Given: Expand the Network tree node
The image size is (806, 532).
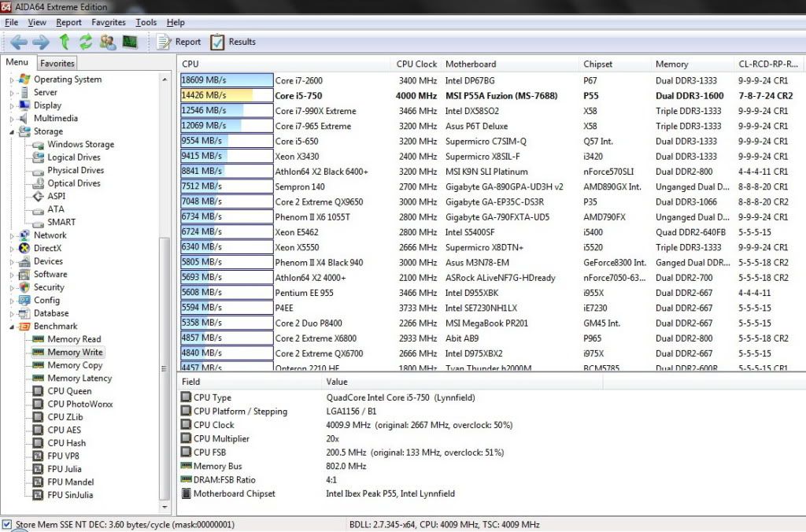Looking at the screenshot, I should click(12, 235).
